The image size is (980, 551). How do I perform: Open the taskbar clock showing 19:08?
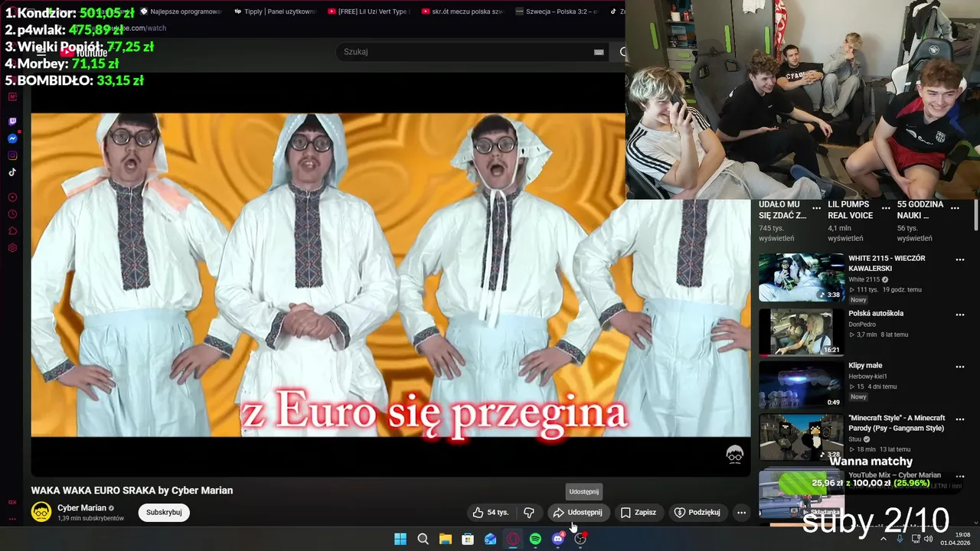(955, 539)
